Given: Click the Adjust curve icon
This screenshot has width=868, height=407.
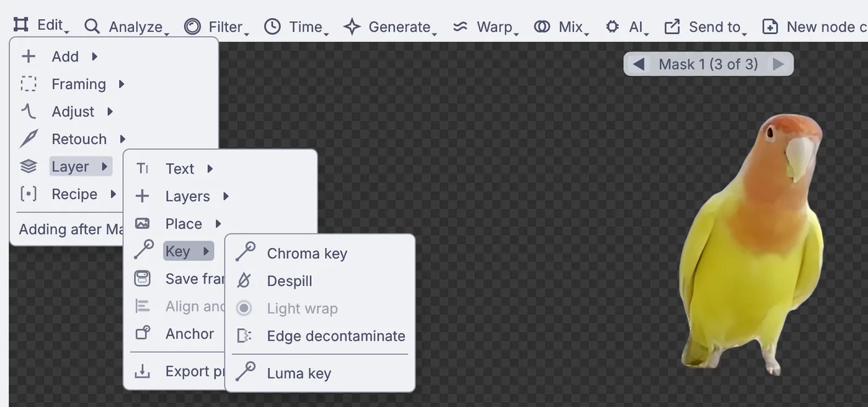Looking at the screenshot, I should tap(29, 112).
